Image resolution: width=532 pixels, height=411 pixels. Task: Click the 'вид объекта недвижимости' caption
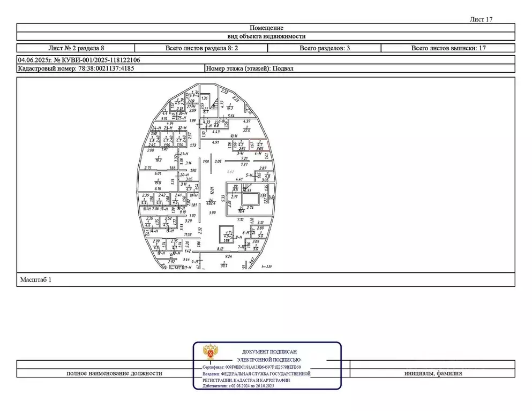266,36
